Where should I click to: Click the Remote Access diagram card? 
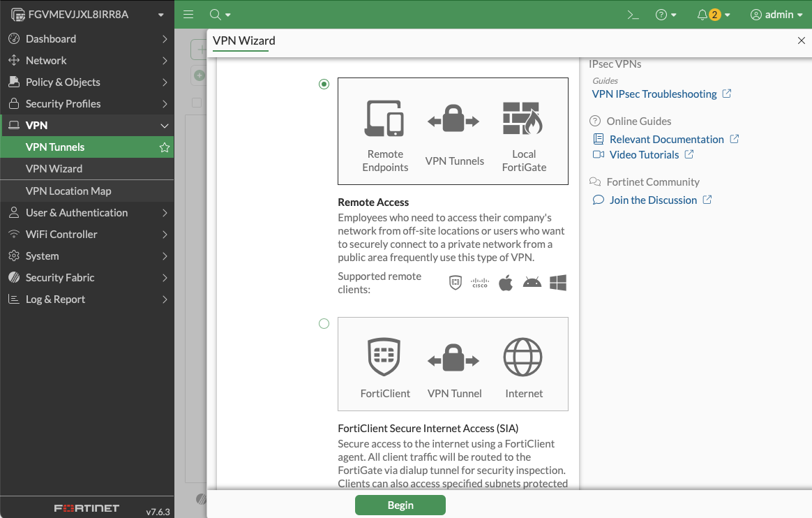click(453, 131)
